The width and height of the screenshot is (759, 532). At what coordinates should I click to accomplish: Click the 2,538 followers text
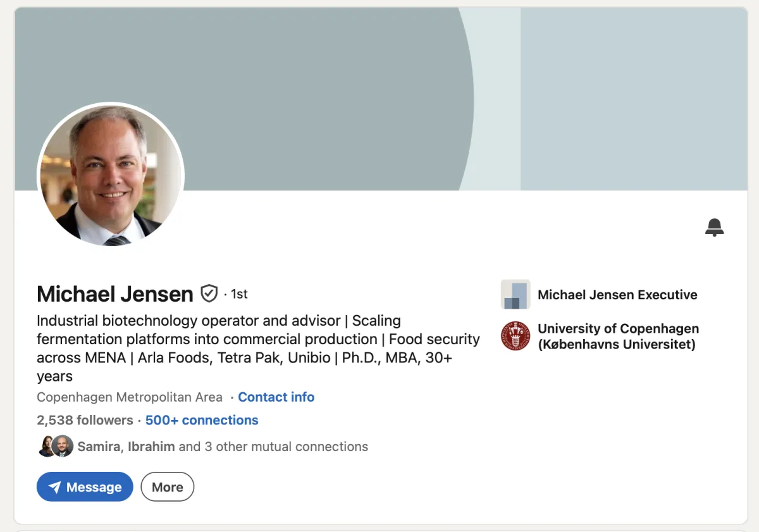85,420
